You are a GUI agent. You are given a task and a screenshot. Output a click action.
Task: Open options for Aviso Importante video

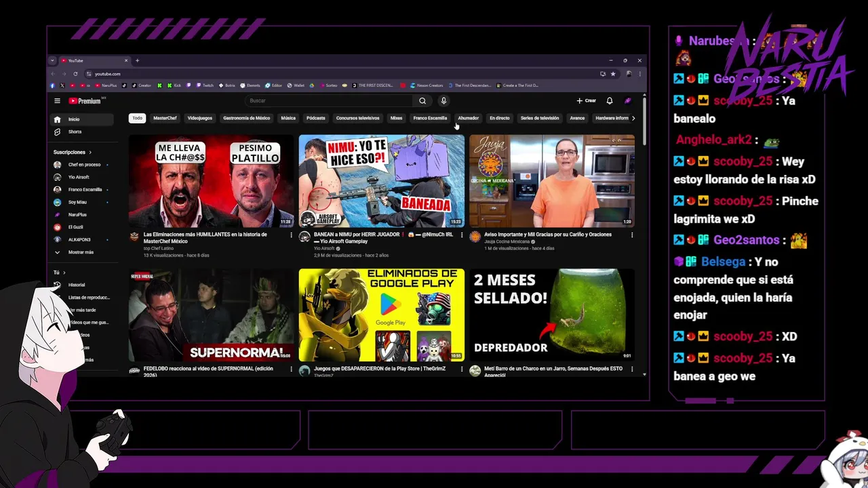pyautogui.click(x=632, y=235)
